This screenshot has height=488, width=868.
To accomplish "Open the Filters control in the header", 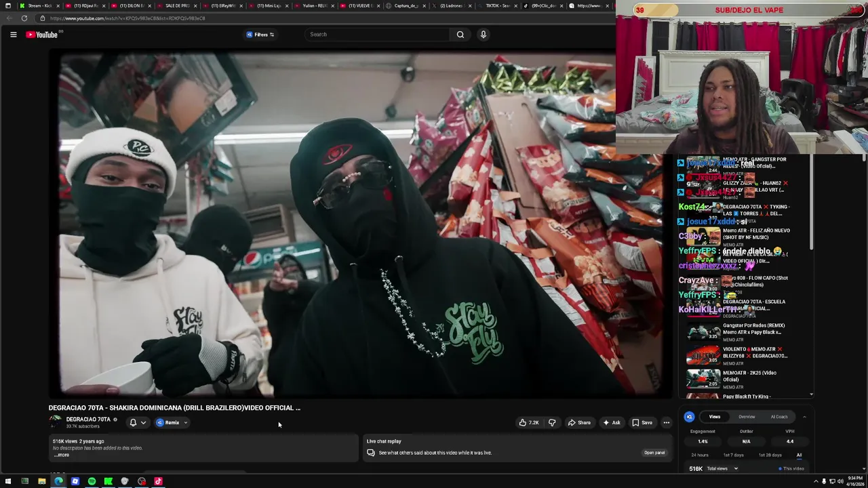I will [261, 35].
